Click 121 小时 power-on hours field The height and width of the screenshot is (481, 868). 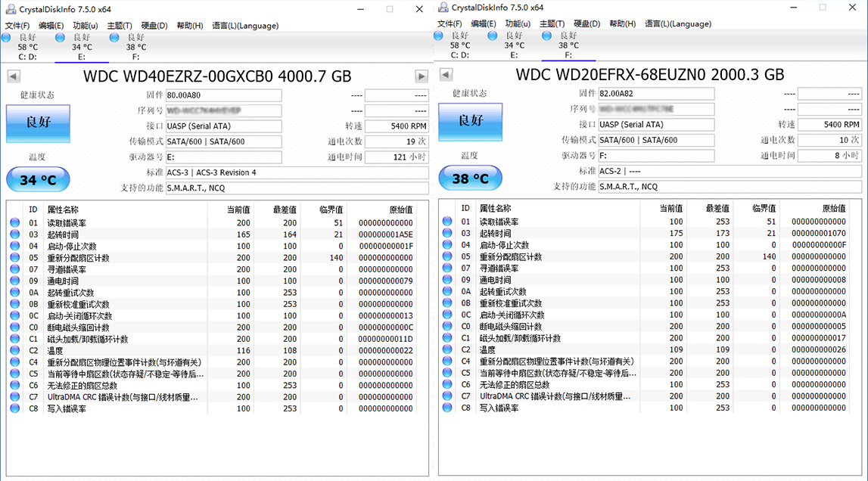pyautogui.click(x=397, y=157)
